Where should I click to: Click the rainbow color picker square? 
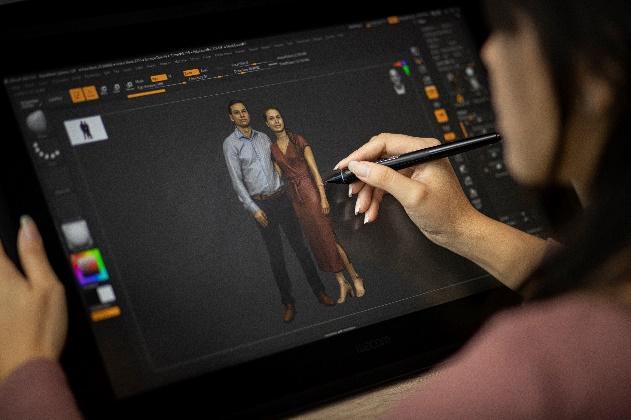tap(89, 267)
